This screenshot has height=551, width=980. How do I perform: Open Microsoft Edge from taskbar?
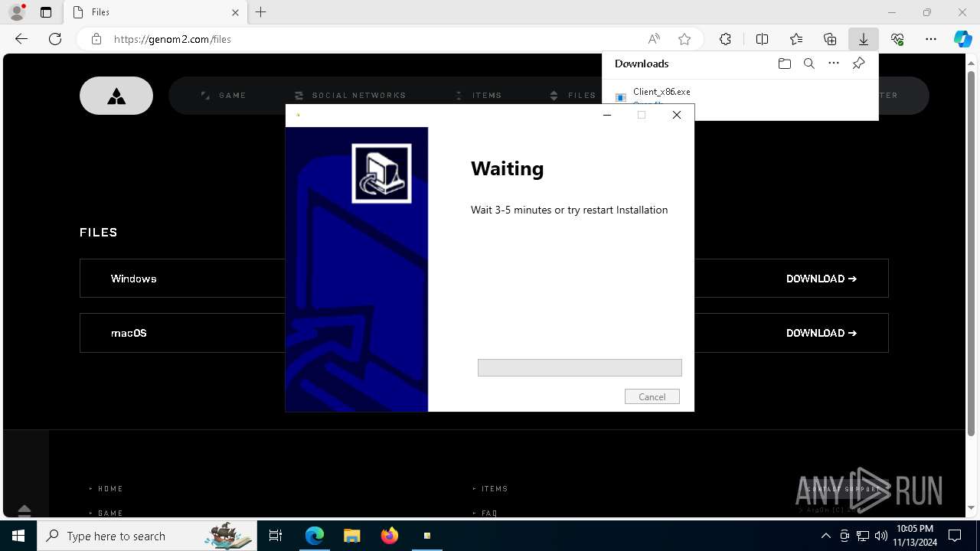[315, 536]
